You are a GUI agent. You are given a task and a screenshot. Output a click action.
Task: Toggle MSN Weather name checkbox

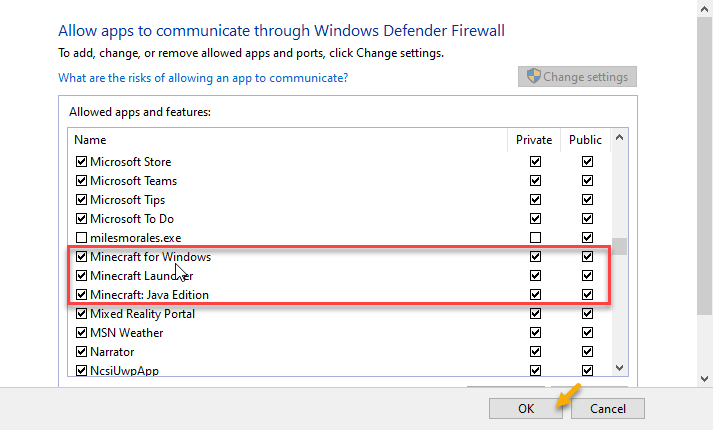click(x=81, y=333)
